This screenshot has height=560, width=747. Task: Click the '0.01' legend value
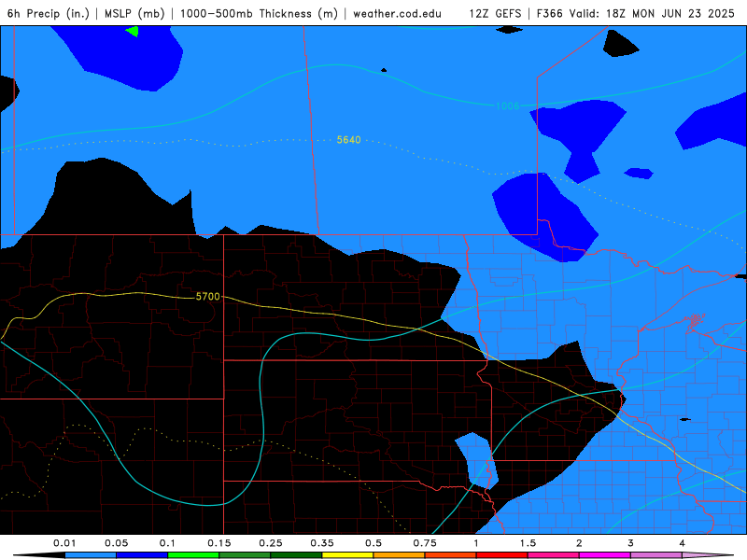[64, 543]
